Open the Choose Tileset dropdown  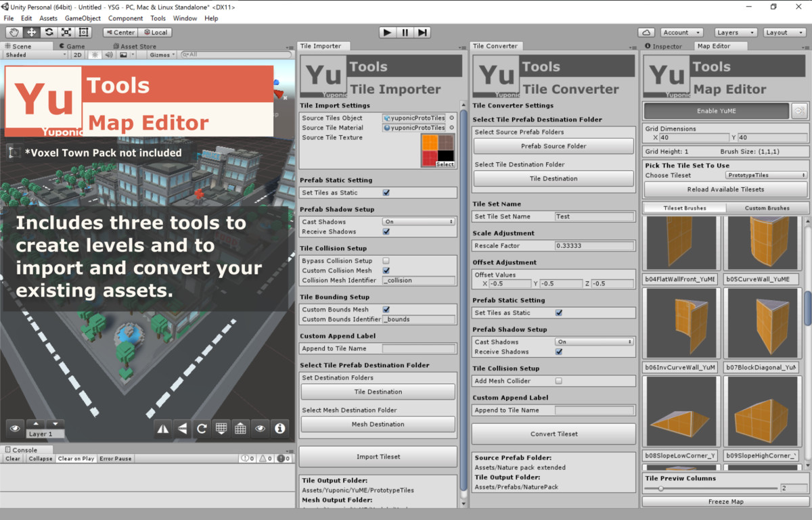click(766, 175)
